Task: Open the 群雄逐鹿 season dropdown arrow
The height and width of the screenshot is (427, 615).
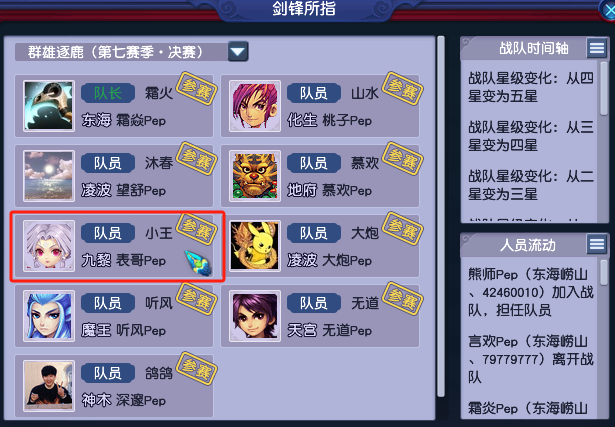Action: (238, 51)
